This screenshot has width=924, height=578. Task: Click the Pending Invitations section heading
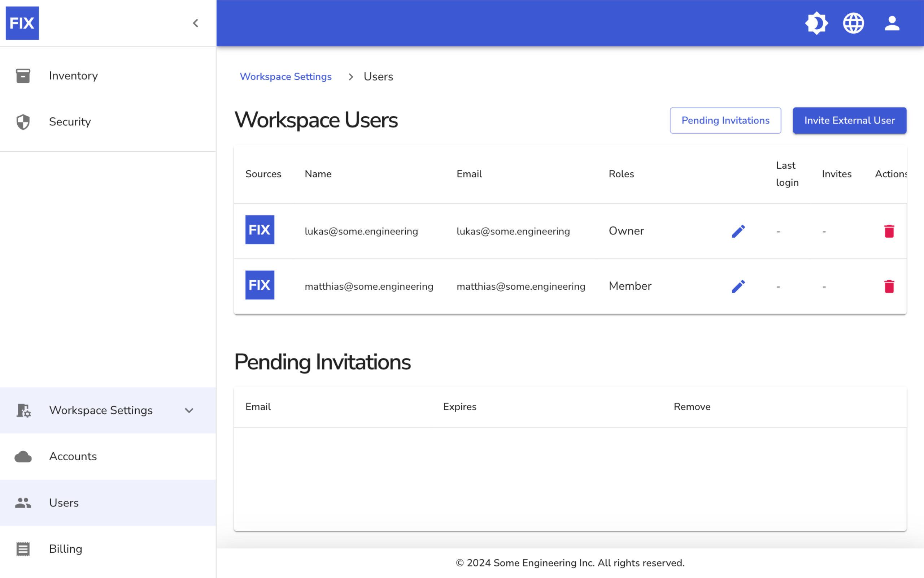[322, 362]
